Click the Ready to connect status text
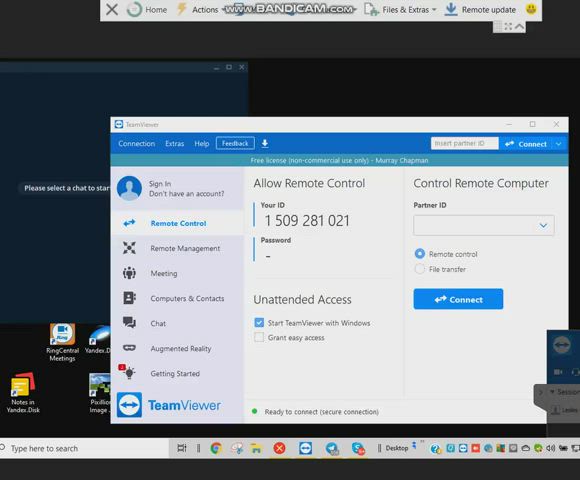Image resolution: width=580 pixels, height=480 pixels. tap(321, 412)
